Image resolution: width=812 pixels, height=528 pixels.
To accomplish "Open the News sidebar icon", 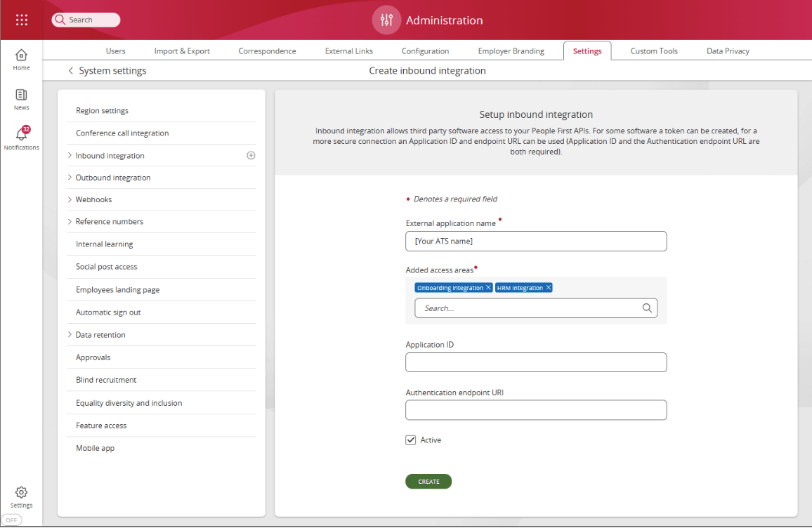I will coord(22,99).
